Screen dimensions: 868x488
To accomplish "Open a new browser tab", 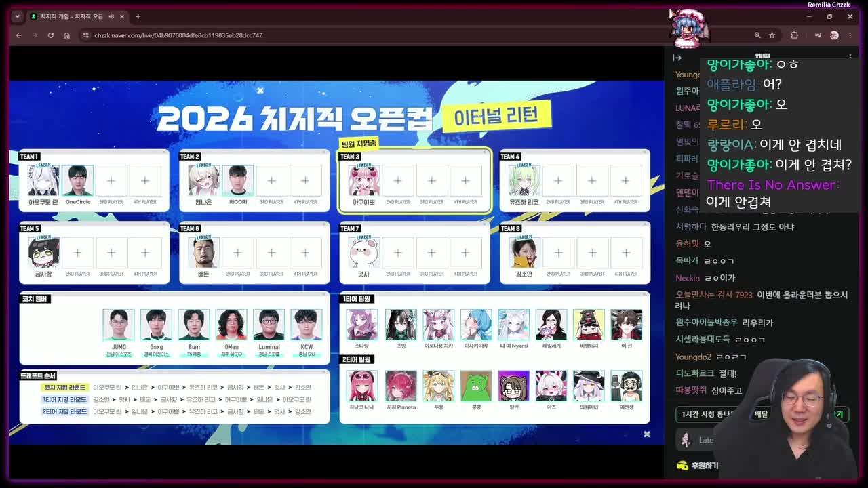I will [138, 16].
